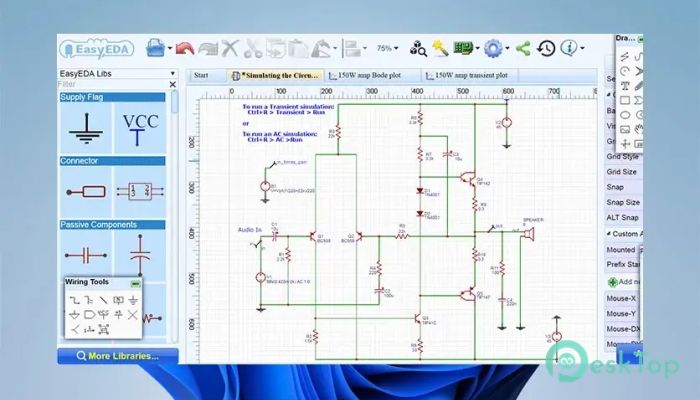700x400 pixels.
Task: Switch to Simulating the Circuit tab
Action: coord(275,76)
